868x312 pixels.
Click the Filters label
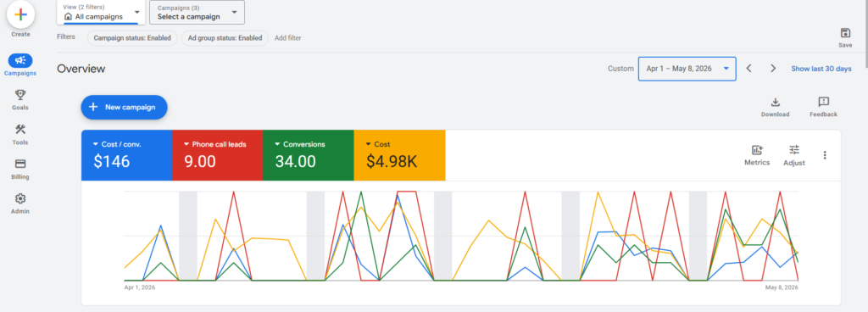coord(66,38)
